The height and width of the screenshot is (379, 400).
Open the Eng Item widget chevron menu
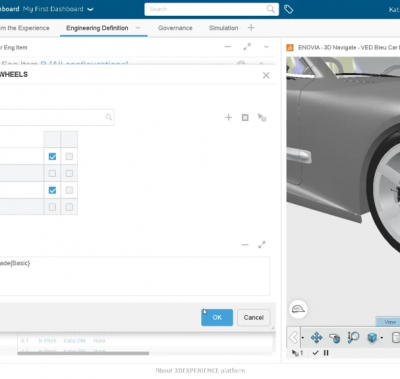coord(266,47)
